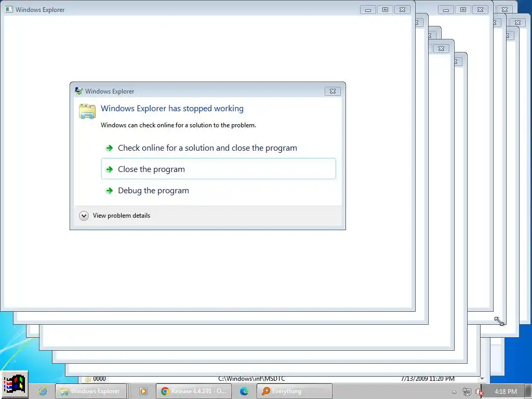Screen dimensions: 532x399
Task: Click the folder icon in the error dialog
Action: coord(87,111)
